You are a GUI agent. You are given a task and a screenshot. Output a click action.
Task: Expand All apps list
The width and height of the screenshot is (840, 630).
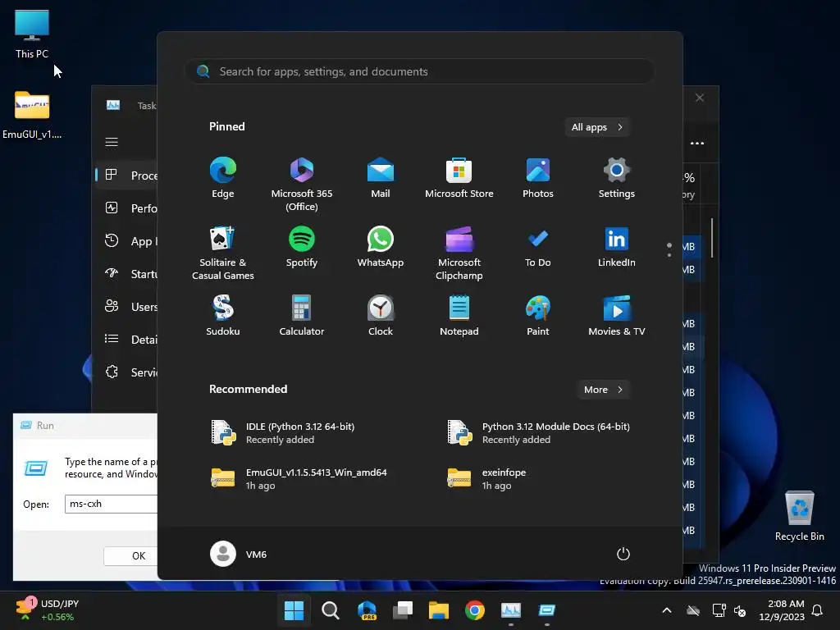click(597, 127)
